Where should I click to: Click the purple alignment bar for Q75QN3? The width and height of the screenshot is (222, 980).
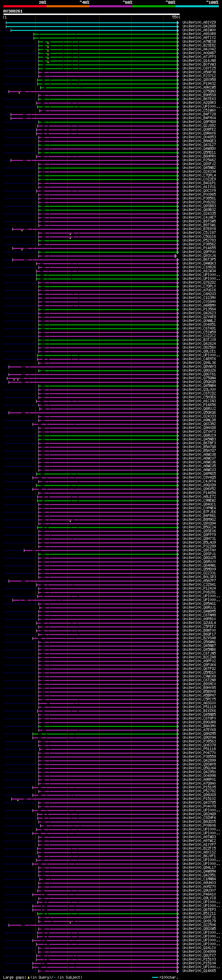pyautogui.click(x=93, y=91)
